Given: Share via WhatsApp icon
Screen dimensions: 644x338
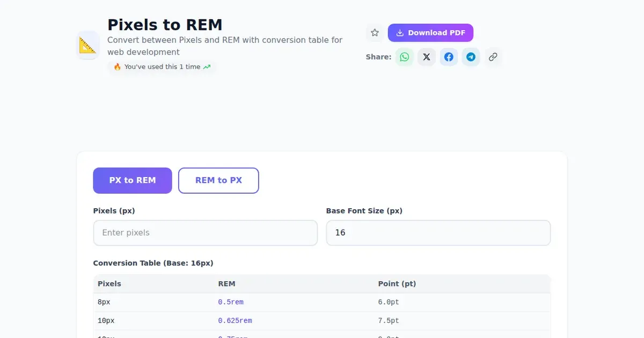Looking at the screenshot, I should [x=405, y=57].
